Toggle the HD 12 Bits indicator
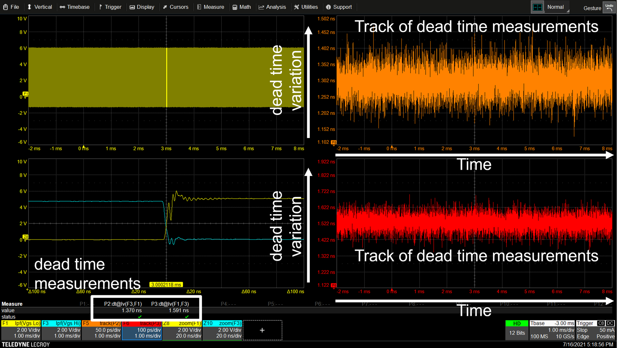 click(x=517, y=330)
